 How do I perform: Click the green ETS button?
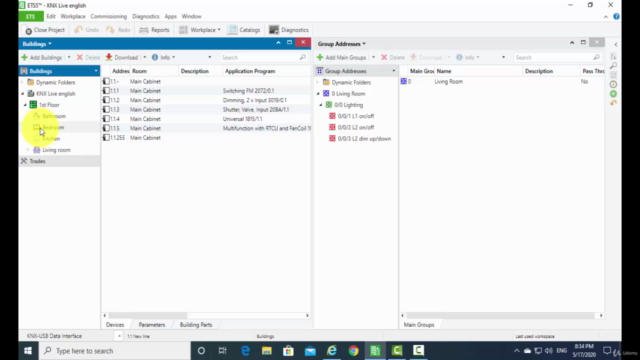point(31,16)
